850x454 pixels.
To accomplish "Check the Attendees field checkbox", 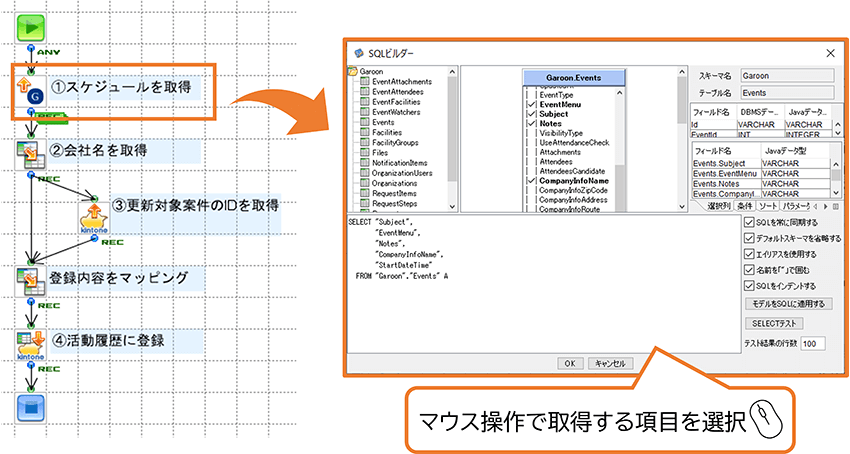I will 531,162.
